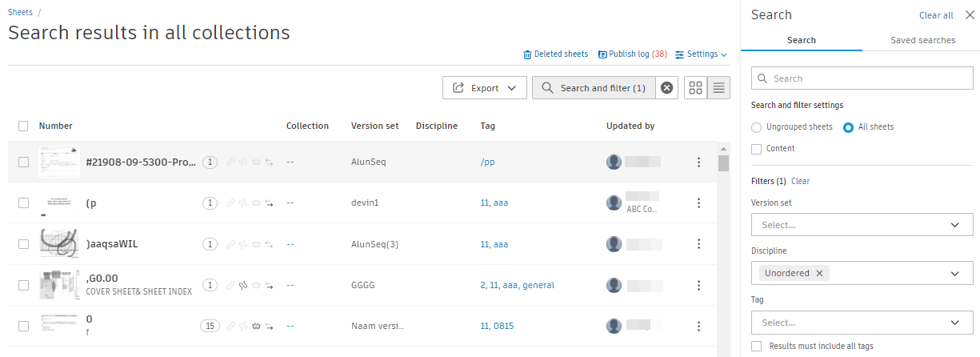Switch to grid view layout

(695, 88)
